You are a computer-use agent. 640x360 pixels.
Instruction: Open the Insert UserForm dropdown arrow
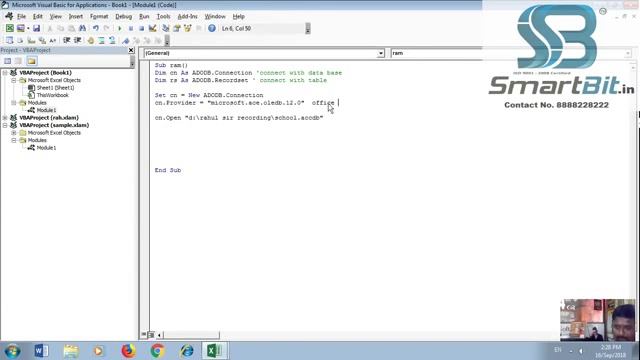coord(28,28)
